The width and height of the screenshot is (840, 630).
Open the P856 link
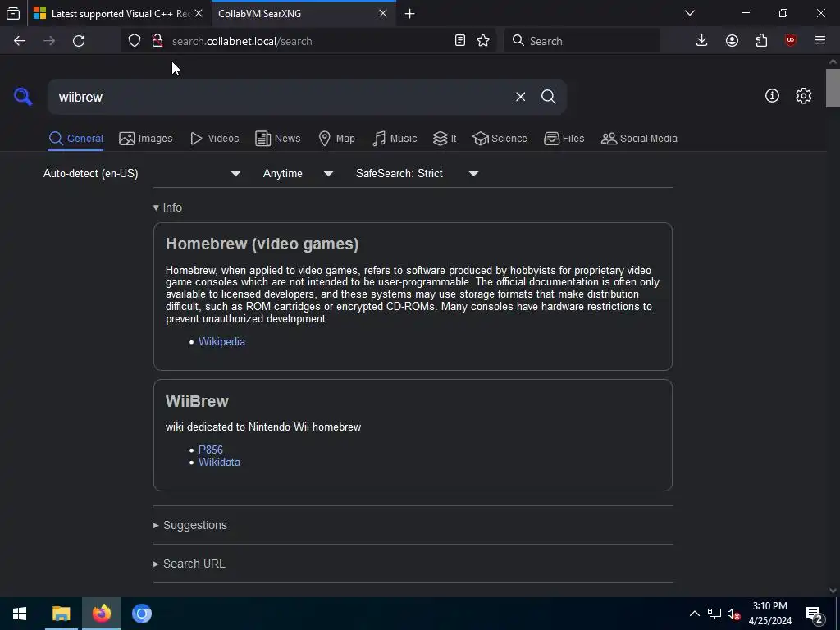coord(211,450)
